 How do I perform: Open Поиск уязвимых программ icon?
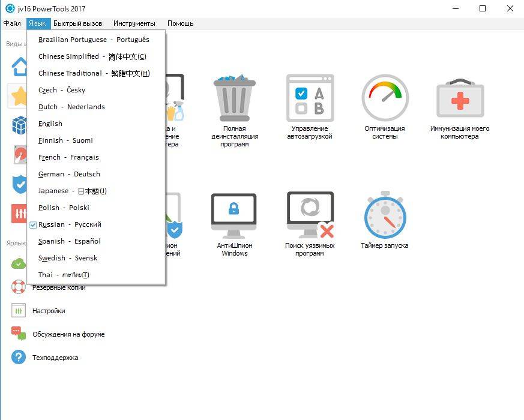pos(310,215)
